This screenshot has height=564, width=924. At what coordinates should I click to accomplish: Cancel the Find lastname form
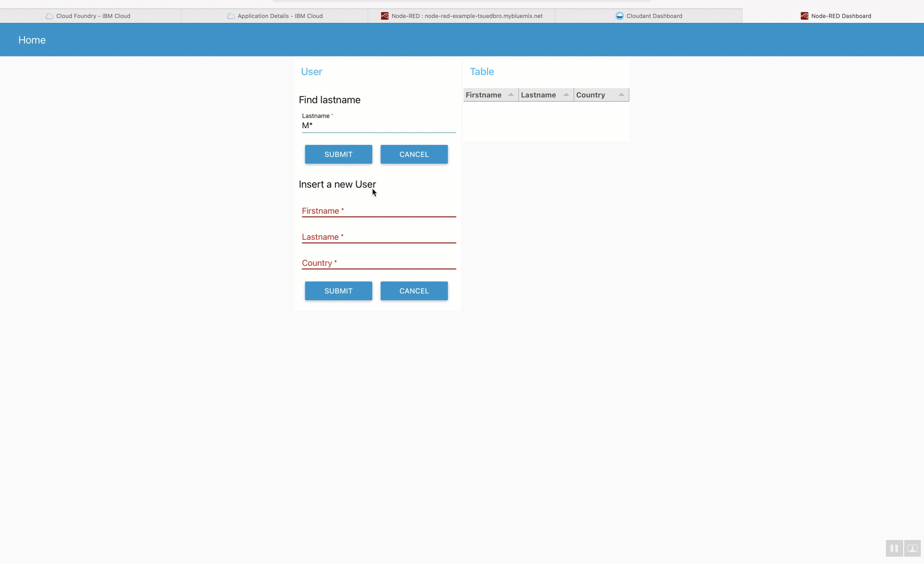coord(414,154)
